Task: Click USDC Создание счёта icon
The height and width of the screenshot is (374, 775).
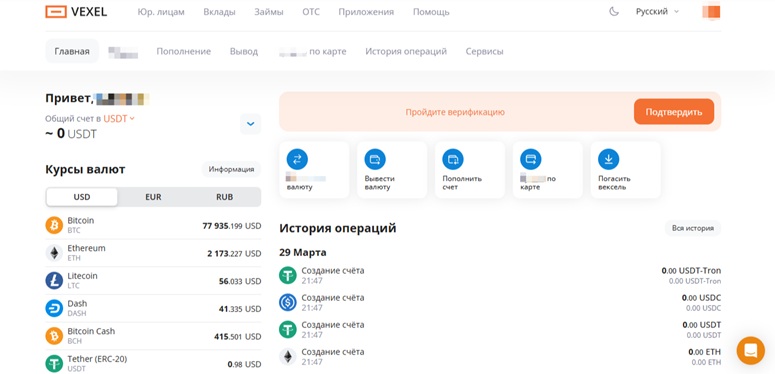Action: 288,302
